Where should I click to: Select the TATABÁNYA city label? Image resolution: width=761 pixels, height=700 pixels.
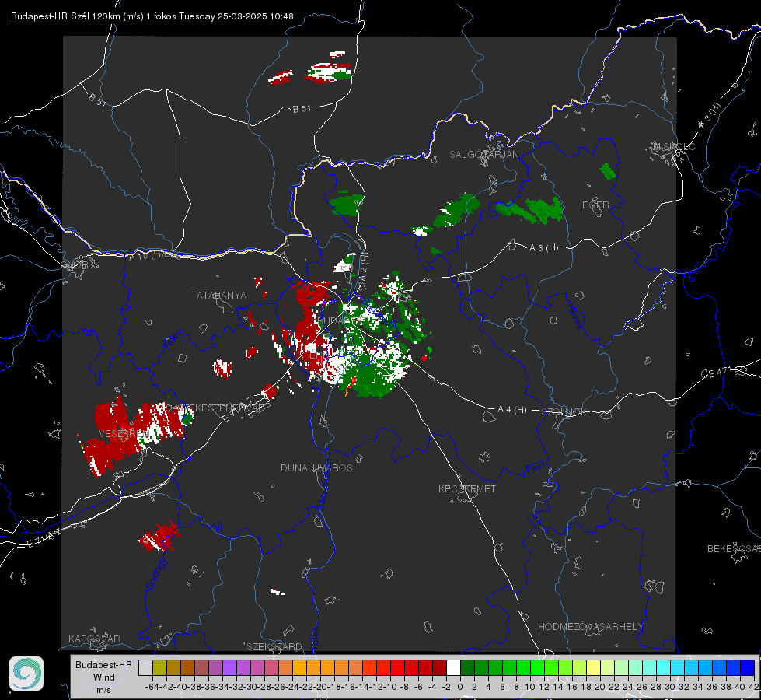pyautogui.click(x=218, y=296)
